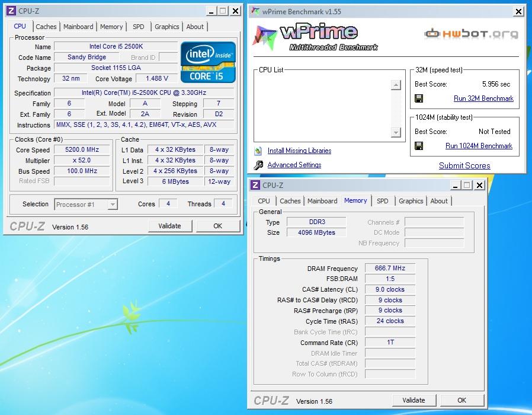Click the Instructions field listing MMX, SSE
Image resolution: width=532 pixels, height=415 pixels.
144,124
